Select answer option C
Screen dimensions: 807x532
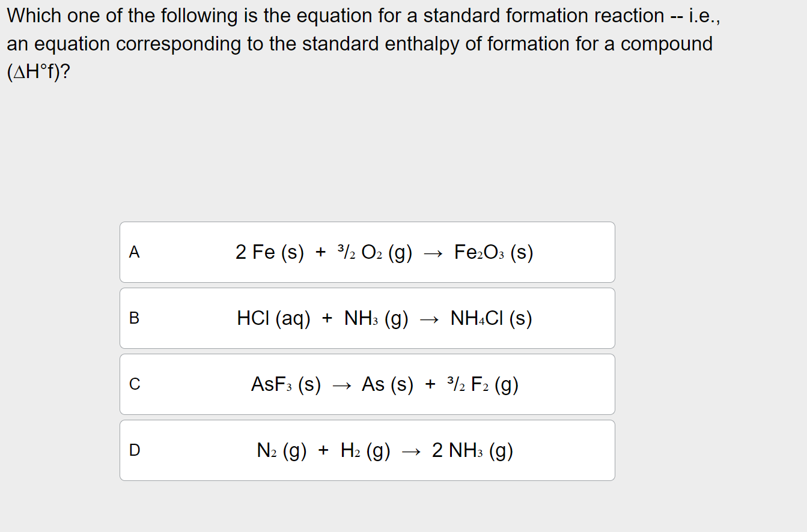[x=367, y=384]
